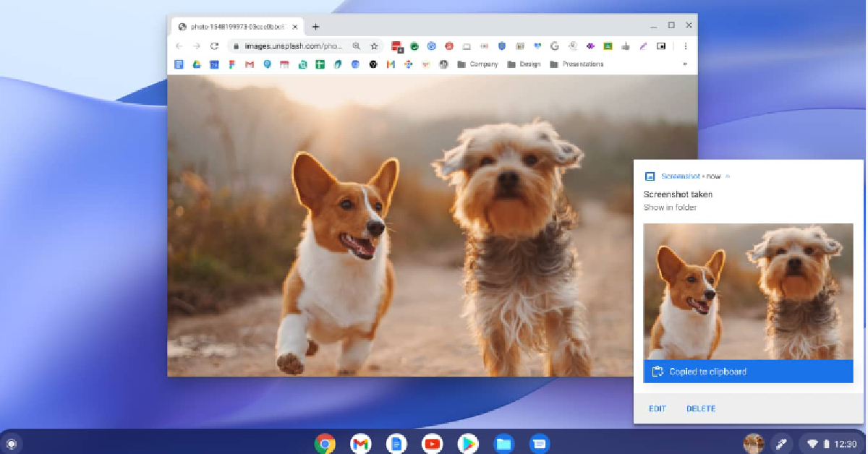Expand the bookmarks bar overflow chevron
868x454 pixels.
coord(685,64)
